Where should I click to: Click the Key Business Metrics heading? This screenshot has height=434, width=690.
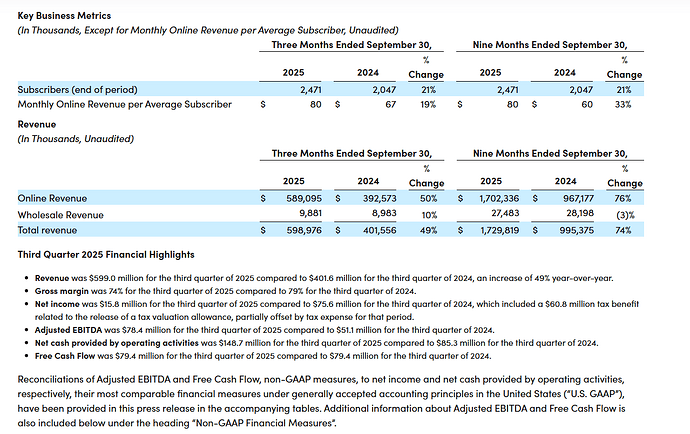point(60,17)
